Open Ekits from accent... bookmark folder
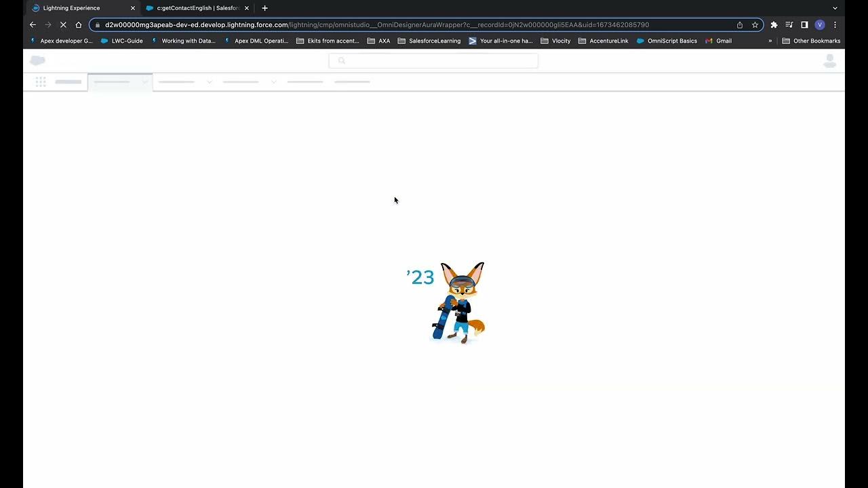The image size is (868, 488). pyautogui.click(x=328, y=41)
